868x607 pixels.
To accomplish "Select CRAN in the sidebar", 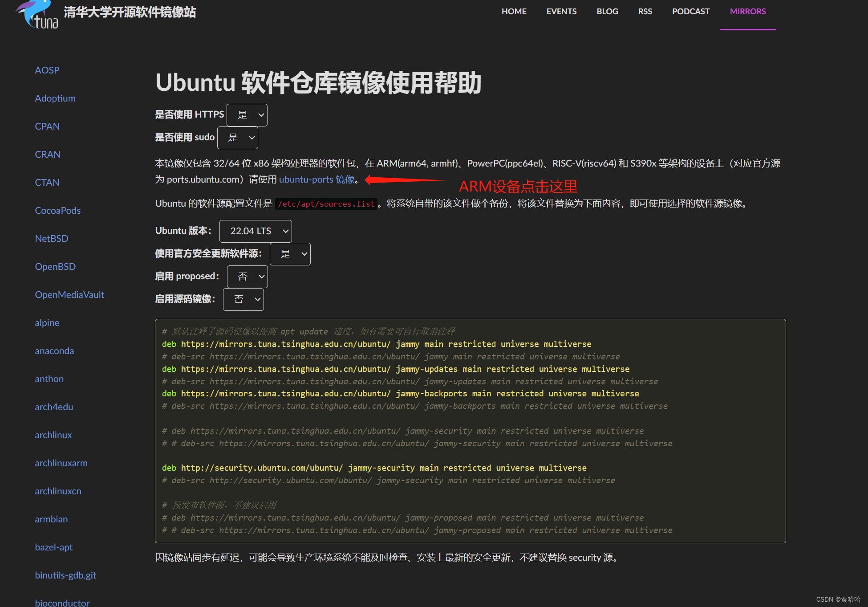I will coord(48,155).
